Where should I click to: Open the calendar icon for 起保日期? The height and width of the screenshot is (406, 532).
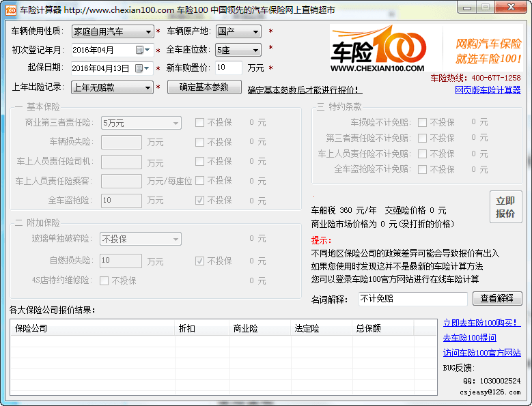point(140,68)
